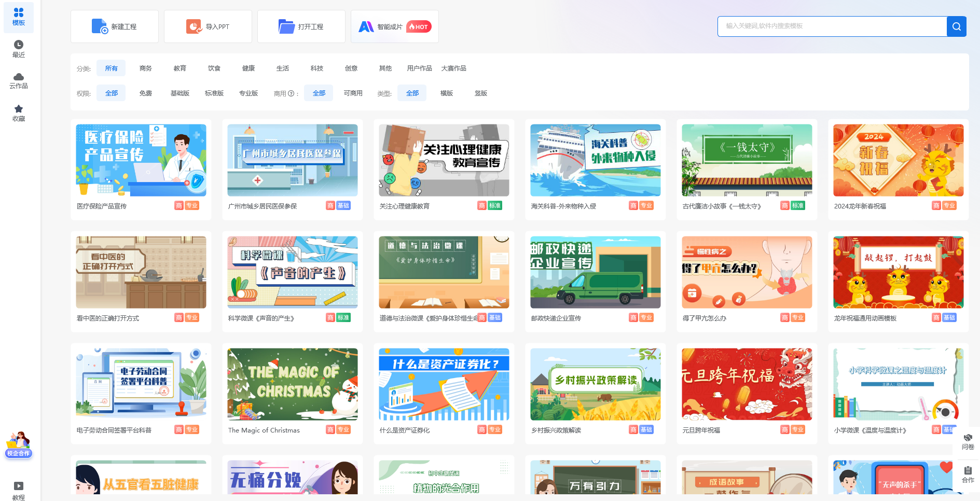980x501 pixels.
Task: Open the 2024龙年新春祝福 template thumbnail
Action: pos(899,160)
